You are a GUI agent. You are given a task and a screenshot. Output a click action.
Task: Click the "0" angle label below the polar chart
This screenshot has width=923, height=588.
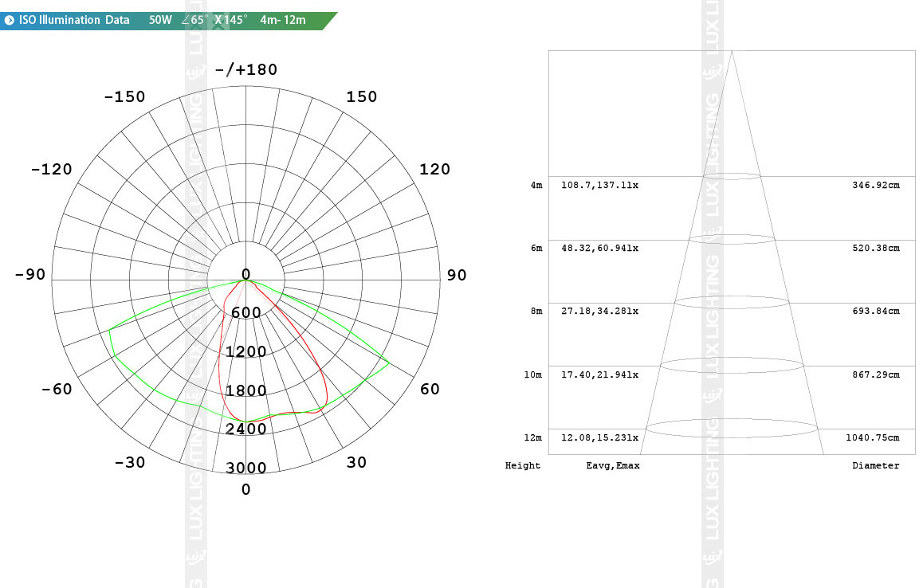point(246,490)
